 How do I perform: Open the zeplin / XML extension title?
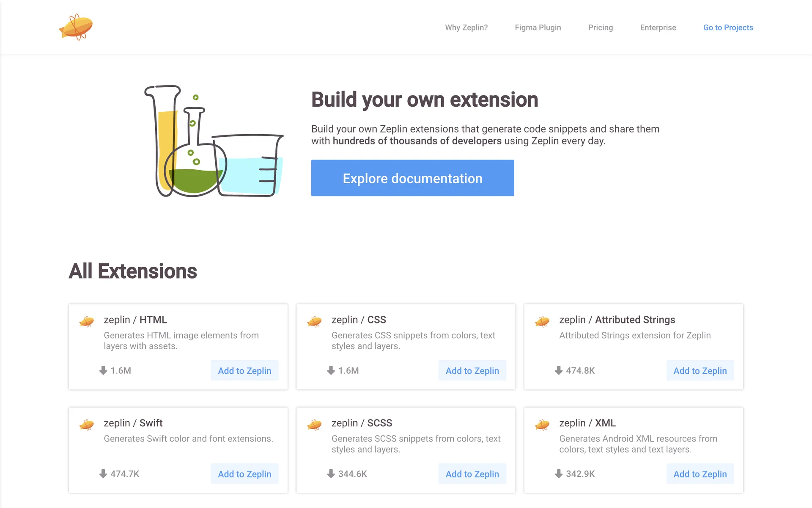coord(587,423)
